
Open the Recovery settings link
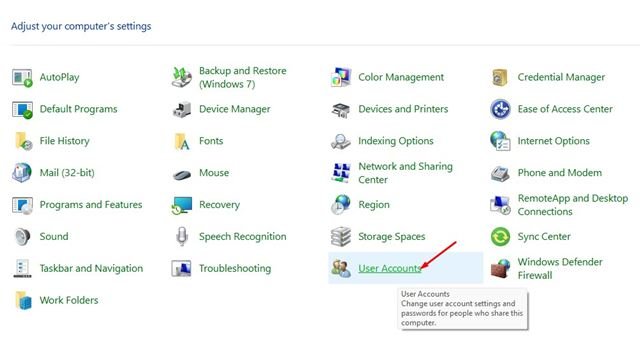219,205
